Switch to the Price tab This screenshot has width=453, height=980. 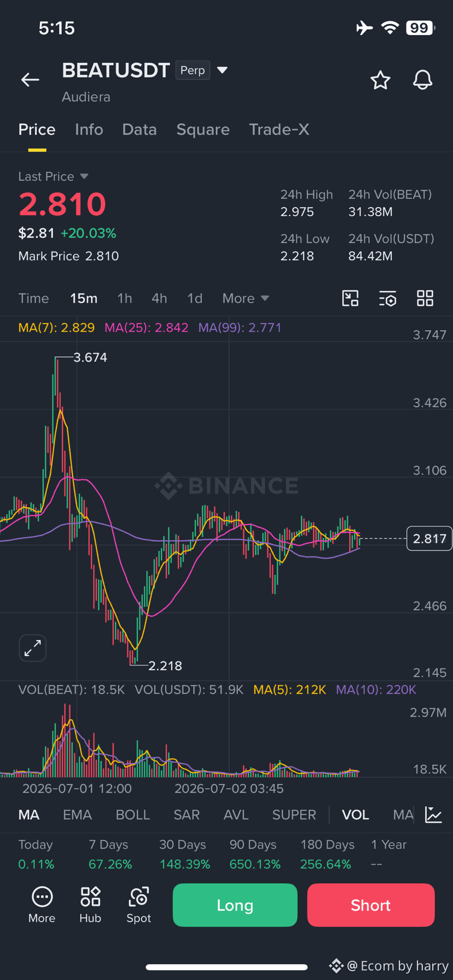tap(37, 130)
